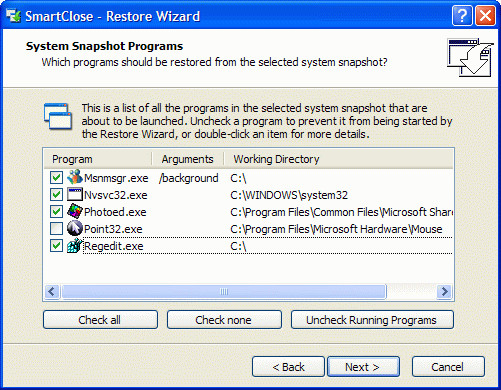Click the Microsoft Hardware\Mouse directory cell

(x=336, y=229)
